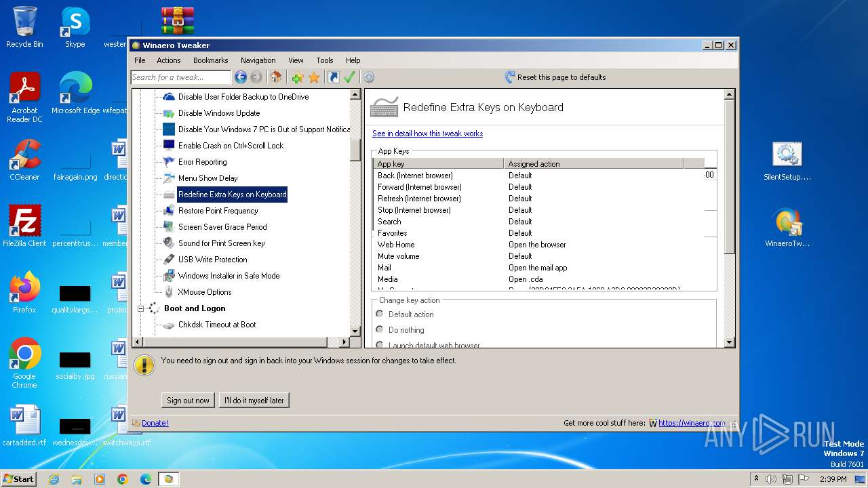Open the Home page icon in toolbar
Screen dimensions: 868x488
(275, 77)
